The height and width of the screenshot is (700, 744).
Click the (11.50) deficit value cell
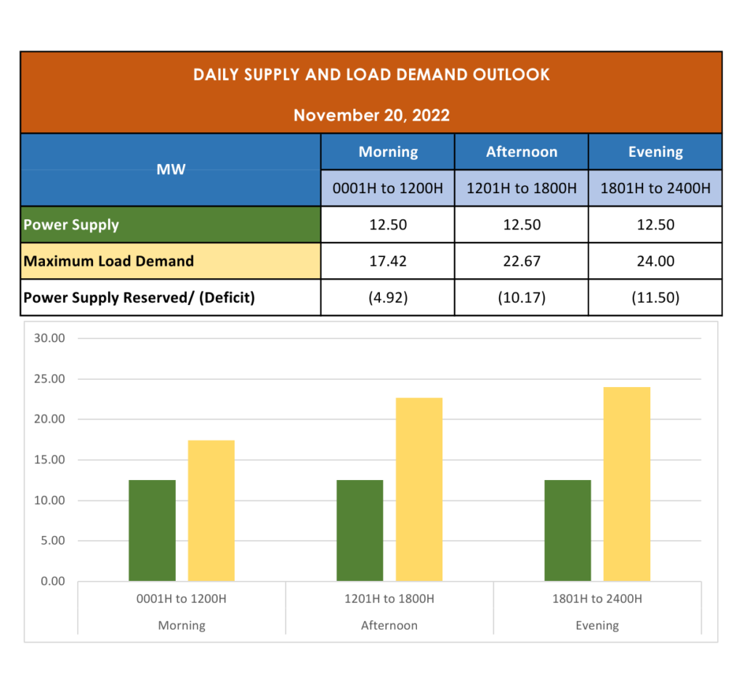coord(655,298)
